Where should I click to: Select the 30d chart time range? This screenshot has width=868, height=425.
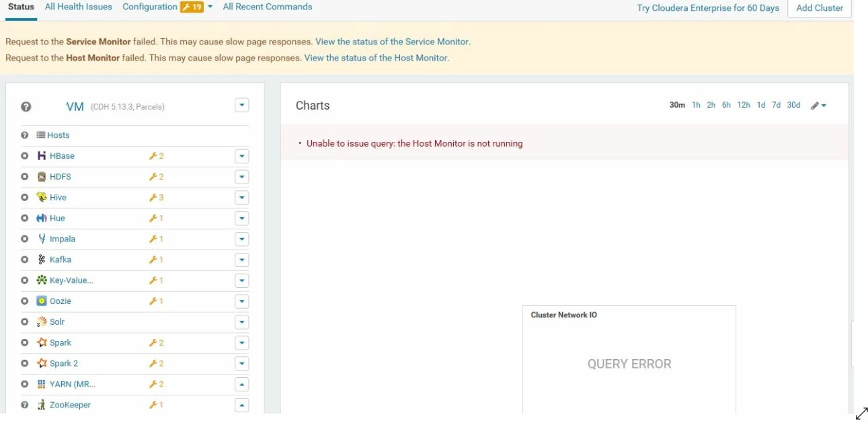click(793, 105)
